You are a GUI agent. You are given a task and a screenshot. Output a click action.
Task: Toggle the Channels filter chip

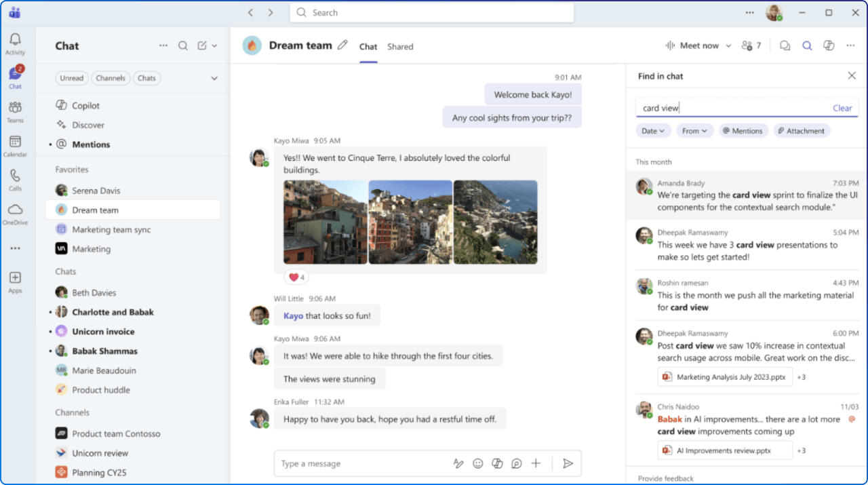pyautogui.click(x=111, y=78)
